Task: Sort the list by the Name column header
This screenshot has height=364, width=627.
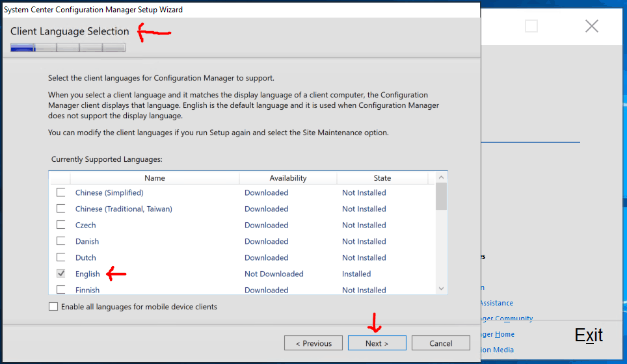Action: click(x=155, y=178)
